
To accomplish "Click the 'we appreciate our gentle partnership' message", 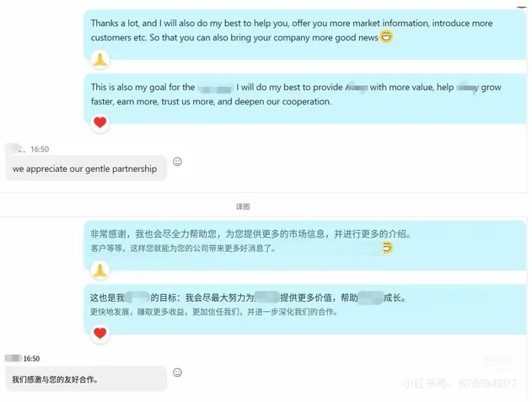I will 86,169.
